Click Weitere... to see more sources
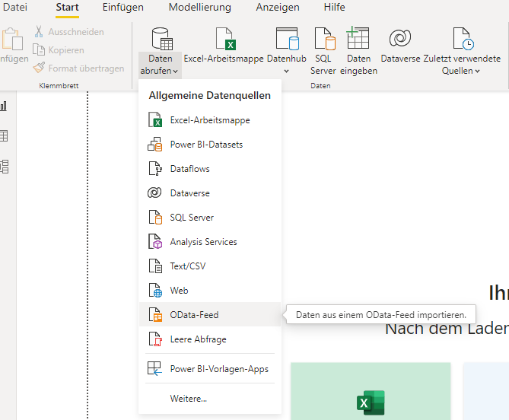The width and height of the screenshot is (509, 420). click(188, 398)
